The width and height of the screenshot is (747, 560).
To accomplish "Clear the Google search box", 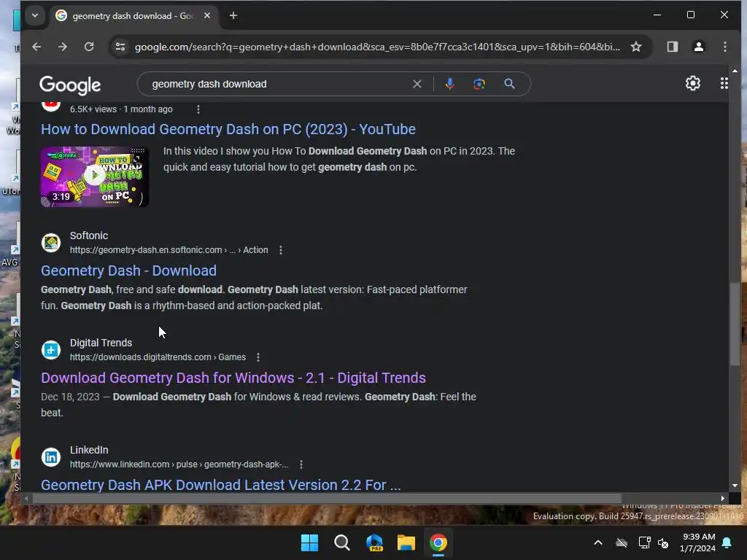I will (417, 85).
